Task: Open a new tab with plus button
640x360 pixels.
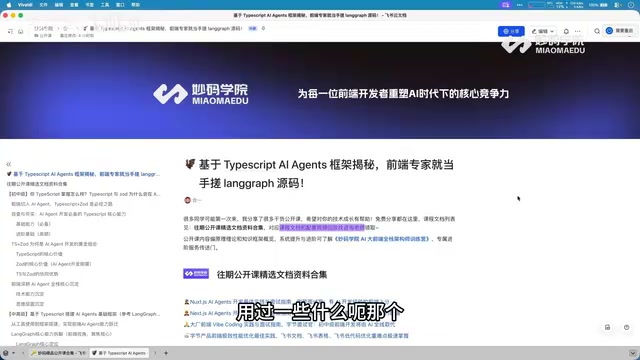Action: click(x=166, y=353)
